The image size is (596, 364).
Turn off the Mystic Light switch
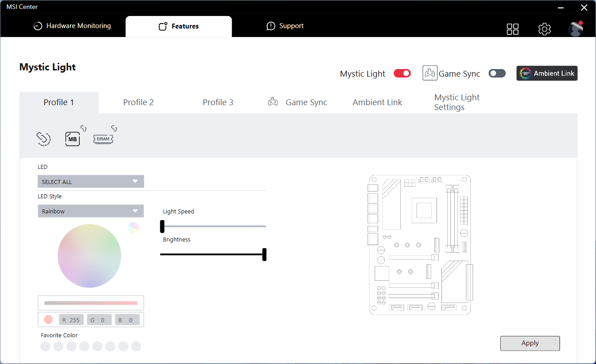(402, 74)
